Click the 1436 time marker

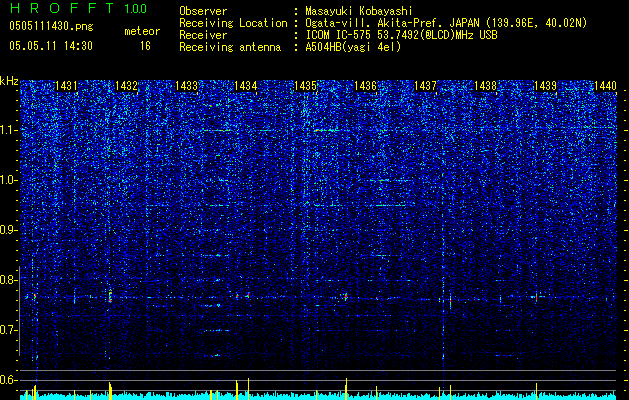point(365,86)
